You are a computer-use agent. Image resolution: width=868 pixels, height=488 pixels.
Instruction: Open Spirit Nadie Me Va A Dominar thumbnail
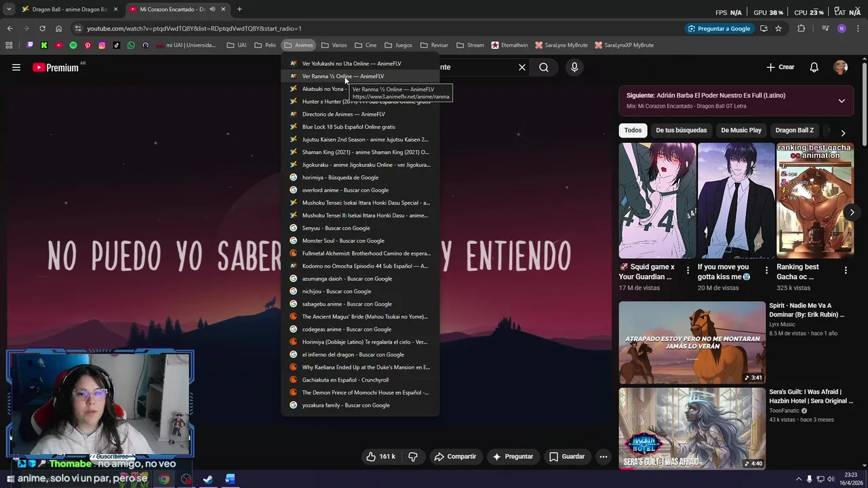pos(692,343)
